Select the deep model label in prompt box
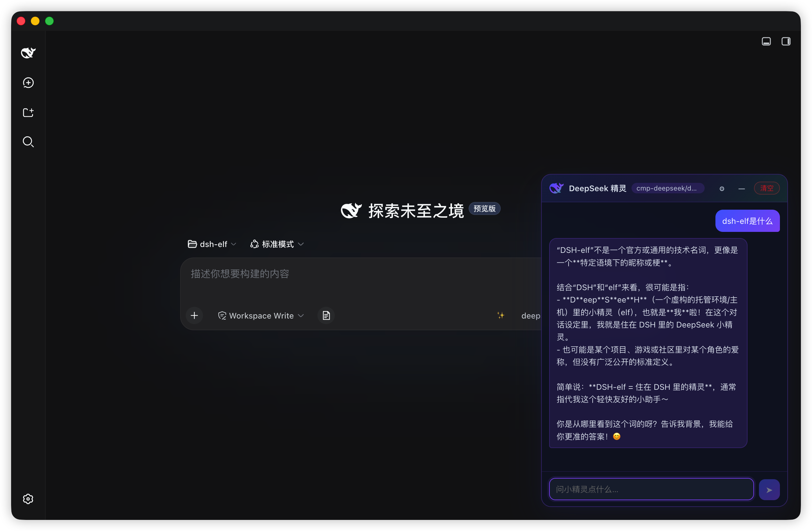 click(x=531, y=316)
